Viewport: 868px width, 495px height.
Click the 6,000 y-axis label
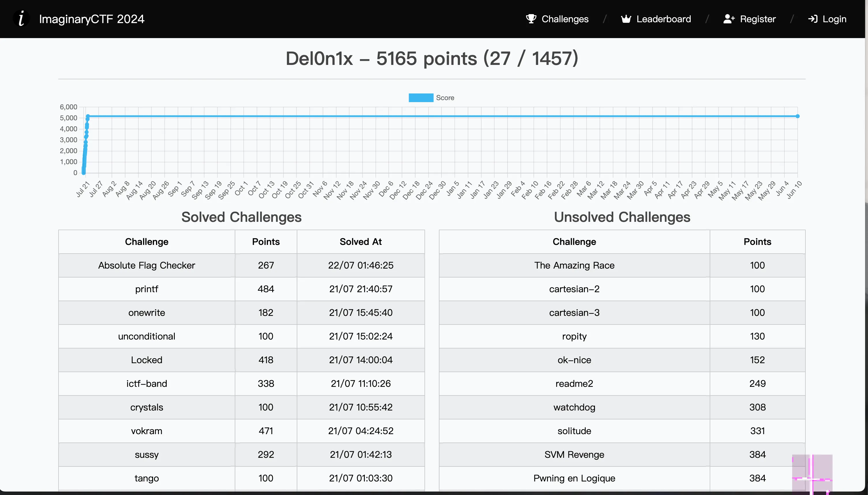[x=68, y=107]
